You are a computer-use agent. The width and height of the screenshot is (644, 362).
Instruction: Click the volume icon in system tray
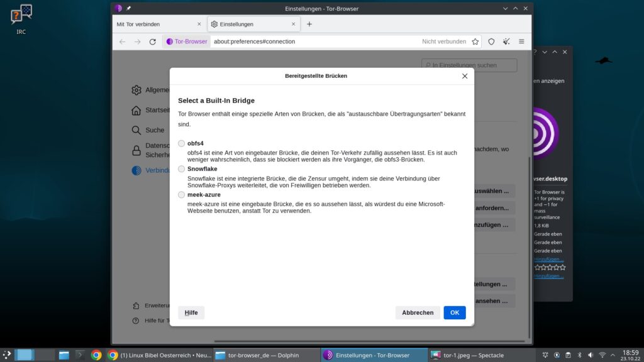click(591, 355)
